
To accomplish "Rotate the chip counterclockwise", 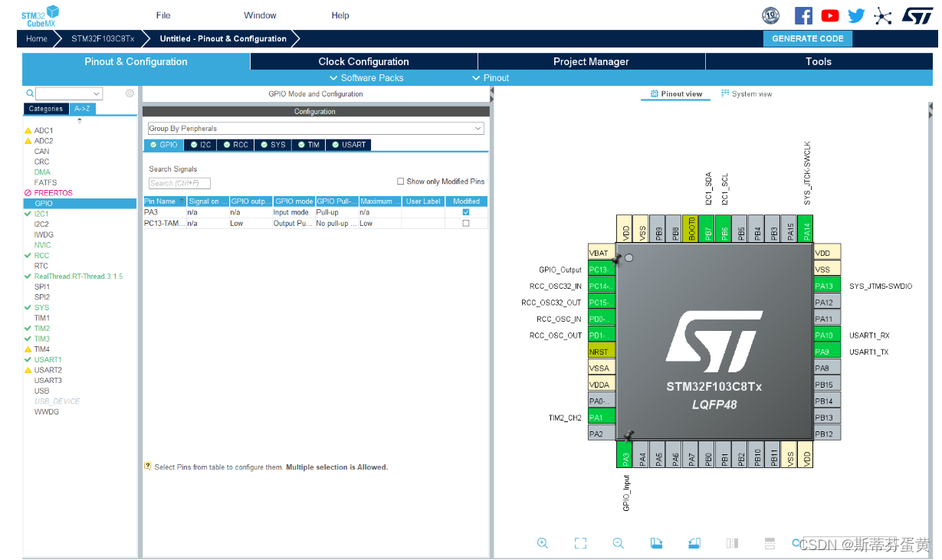I will 694,543.
